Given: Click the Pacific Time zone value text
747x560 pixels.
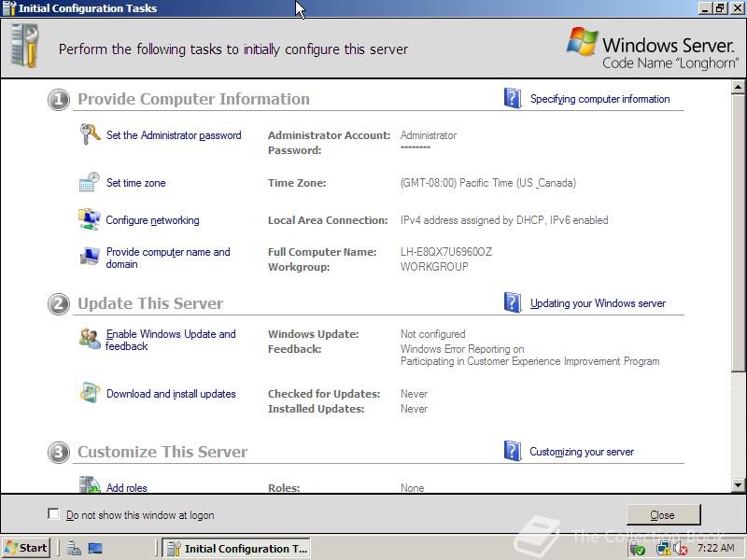Looking at the screenshot, I should click(x=488, y=183).
